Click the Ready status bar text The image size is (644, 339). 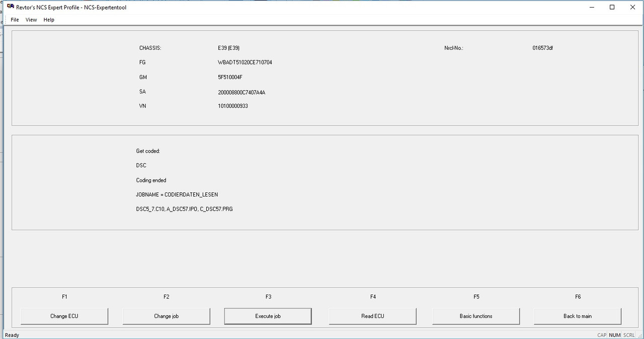(12, 335)
